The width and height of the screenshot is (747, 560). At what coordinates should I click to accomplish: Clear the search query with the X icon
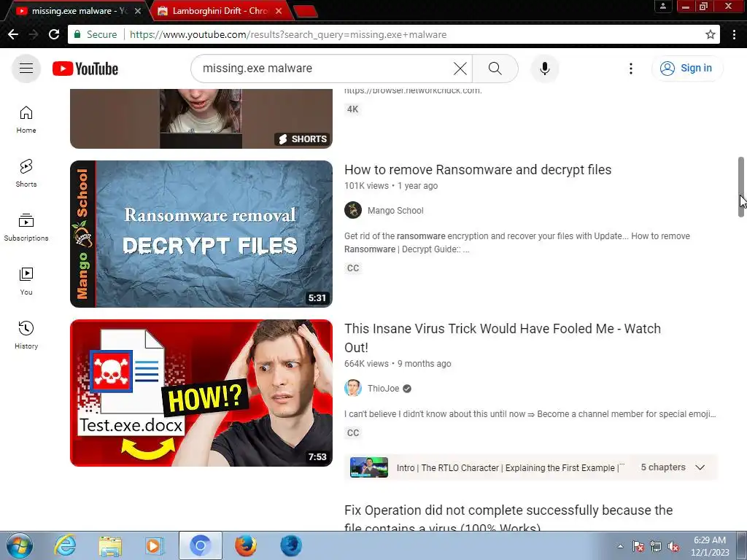pos(460,69)
